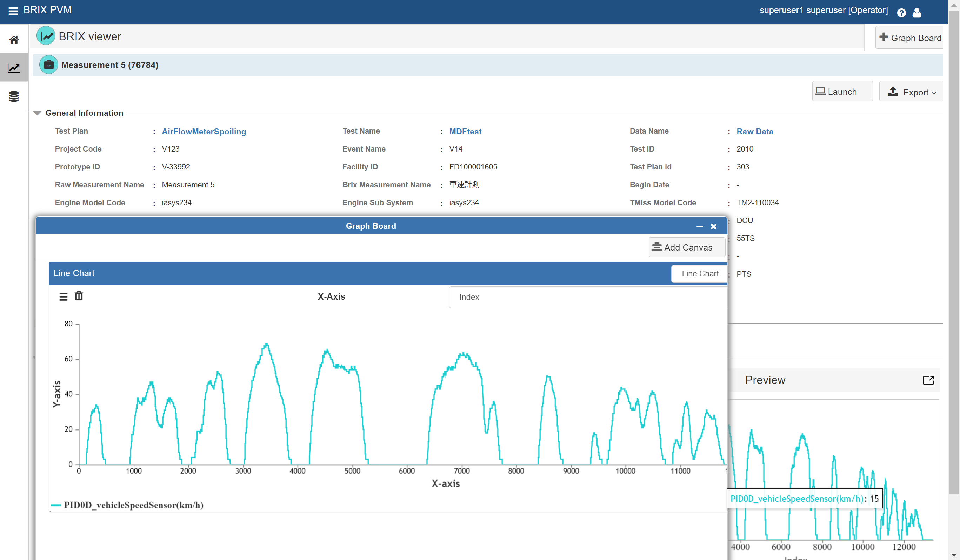This screenshot has width=960, height=560.
Task: Delete the line chart canvas with trash icon
Action: point(79,296)
